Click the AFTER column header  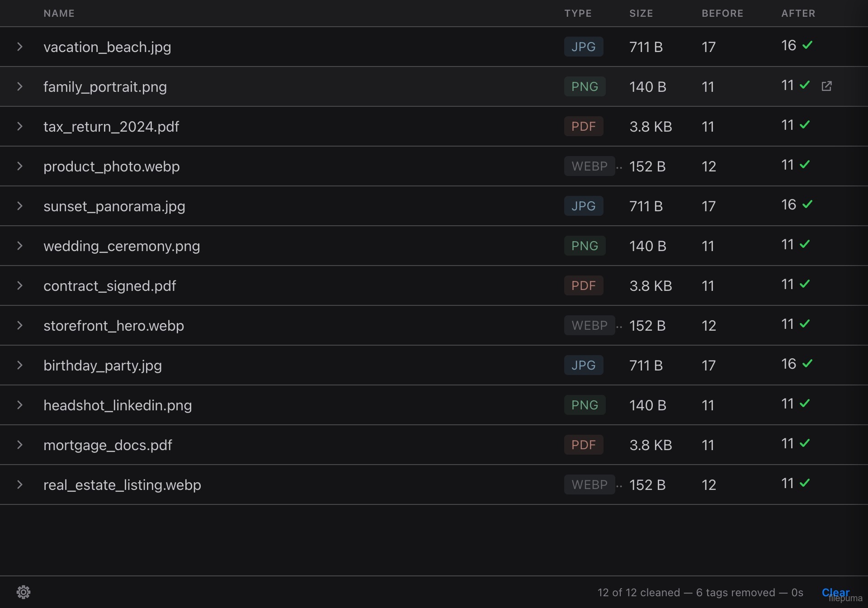pyautogui.click(x=798, y=13)
